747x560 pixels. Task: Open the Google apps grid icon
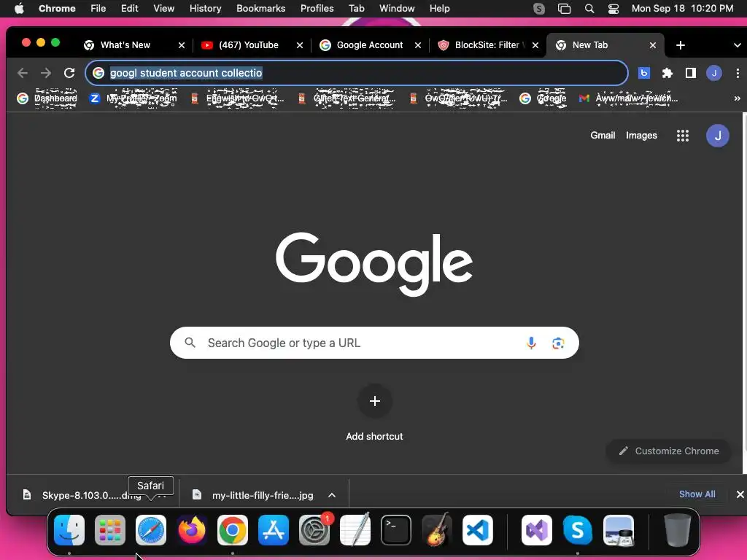(x=683, y=136)
